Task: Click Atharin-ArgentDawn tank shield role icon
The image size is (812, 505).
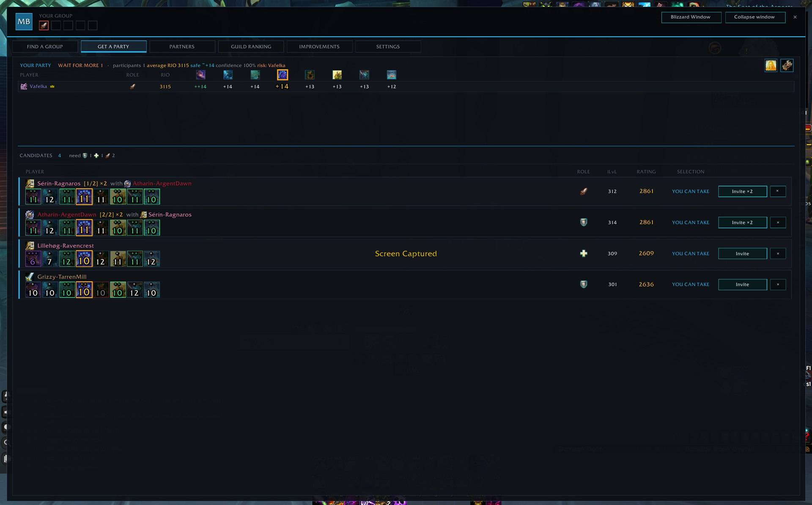Action: (x=583, y=222)
